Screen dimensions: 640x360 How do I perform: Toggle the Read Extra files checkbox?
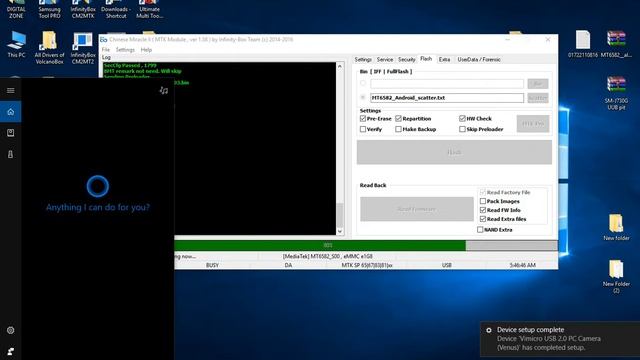[483, 219]
